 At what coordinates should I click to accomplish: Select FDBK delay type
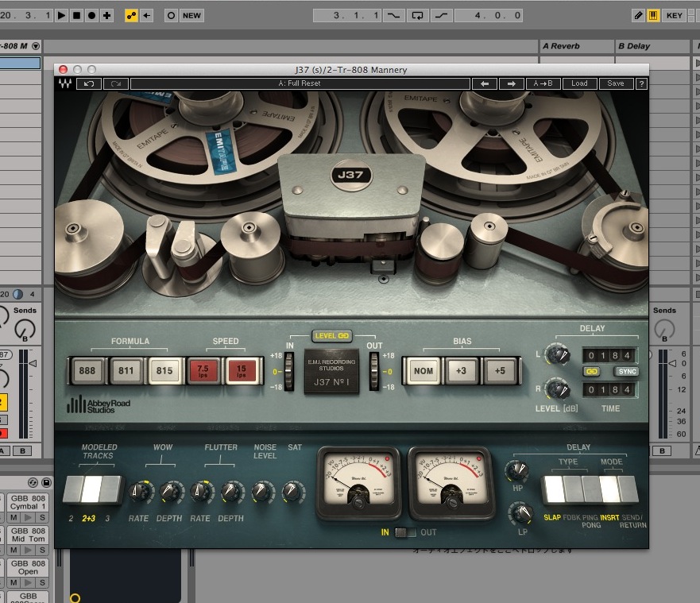click(x=572, y=489)
